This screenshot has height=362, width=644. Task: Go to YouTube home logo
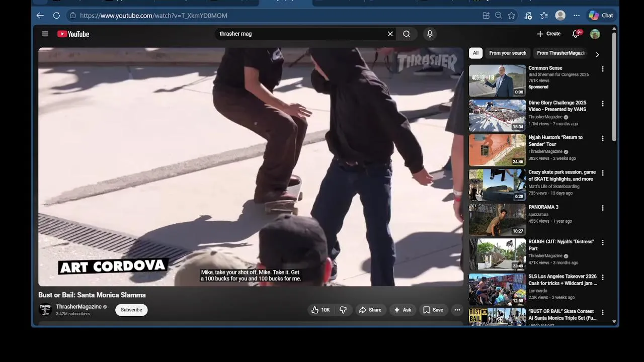coord(73,34)
